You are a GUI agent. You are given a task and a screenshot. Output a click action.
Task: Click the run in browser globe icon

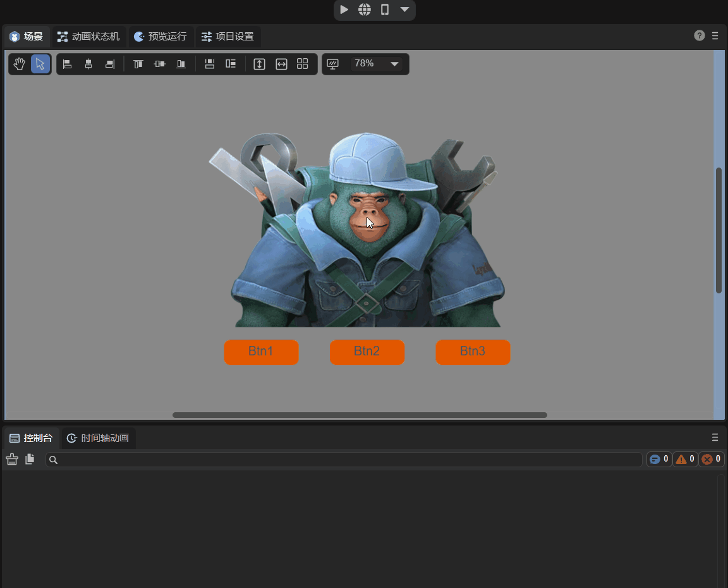pyautogui.click(x=365, y=9)
